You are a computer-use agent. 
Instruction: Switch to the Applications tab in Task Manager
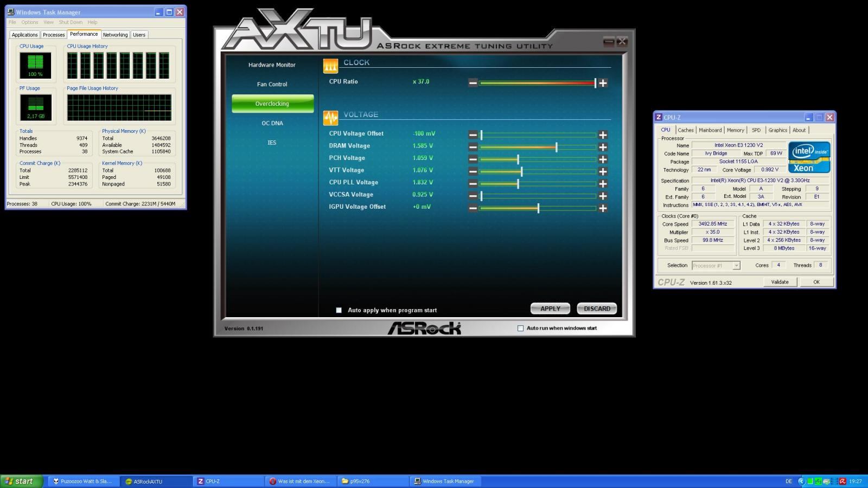click(25, 35)
